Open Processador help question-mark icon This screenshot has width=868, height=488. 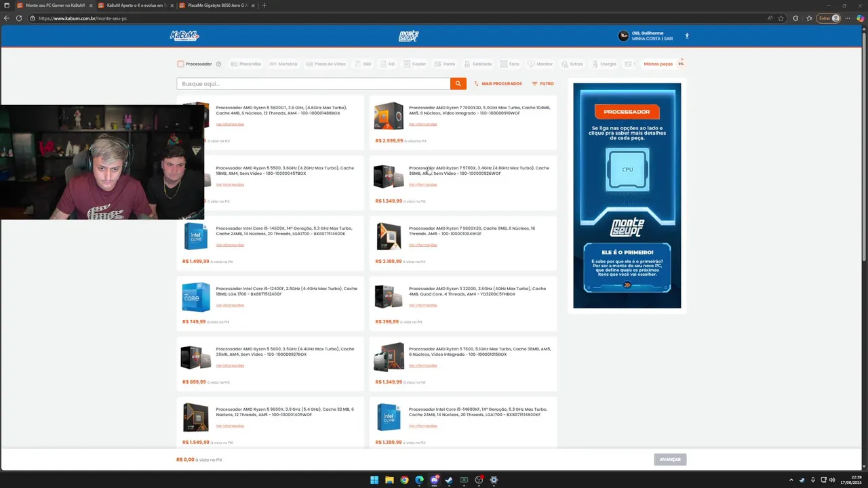pos(218,64)
